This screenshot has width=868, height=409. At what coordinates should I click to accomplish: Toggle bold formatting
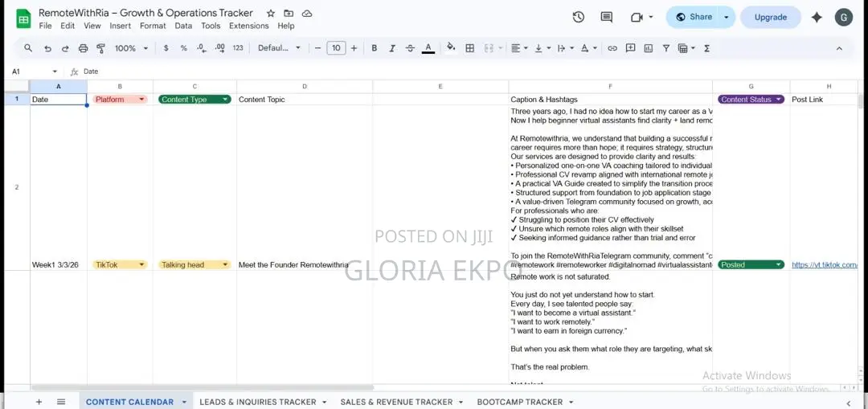(375, 48)
